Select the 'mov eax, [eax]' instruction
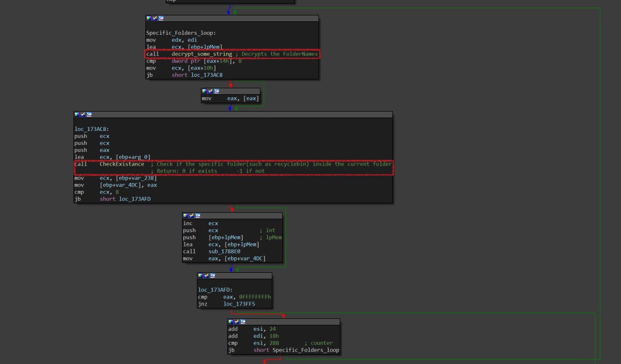The image size is (621, 364). pos(230,98)
